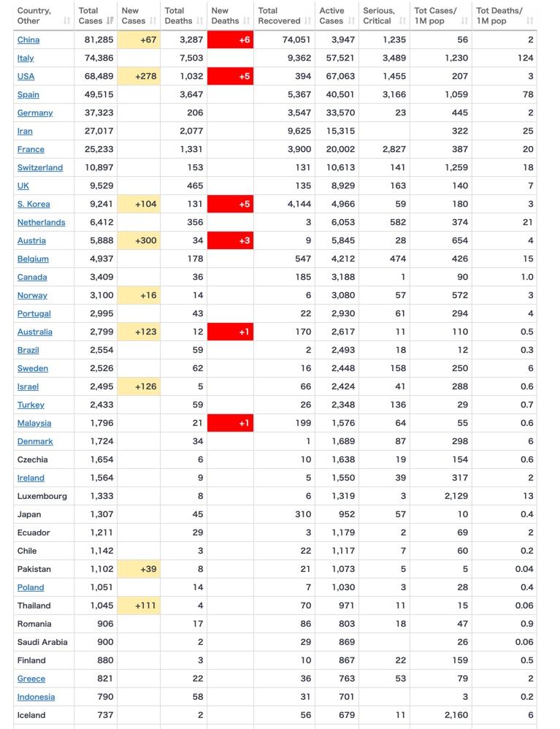Click the Active Cases column sort icon
560x729 pixels.
point(351,21)
